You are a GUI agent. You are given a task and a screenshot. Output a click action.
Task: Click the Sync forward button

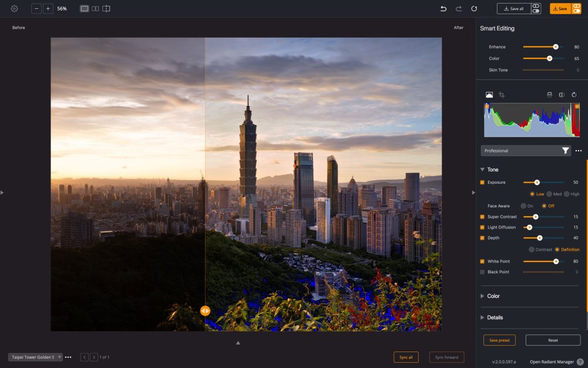(x=447, y=357)
